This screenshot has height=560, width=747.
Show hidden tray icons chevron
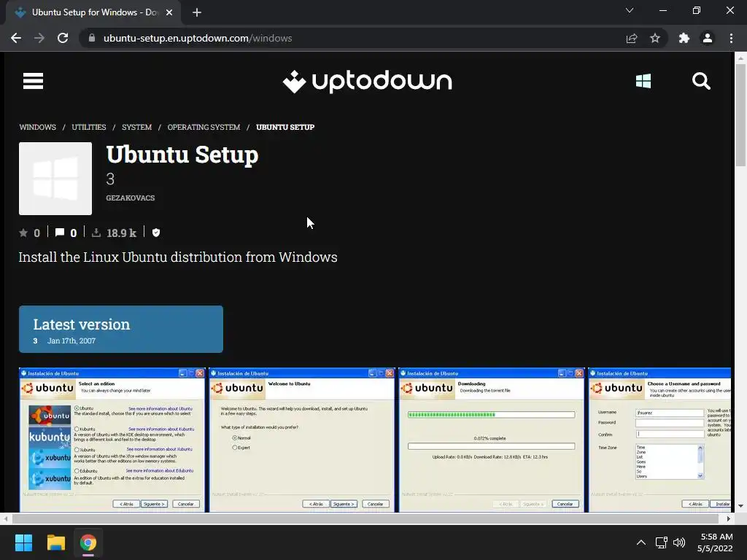(641, 542)
